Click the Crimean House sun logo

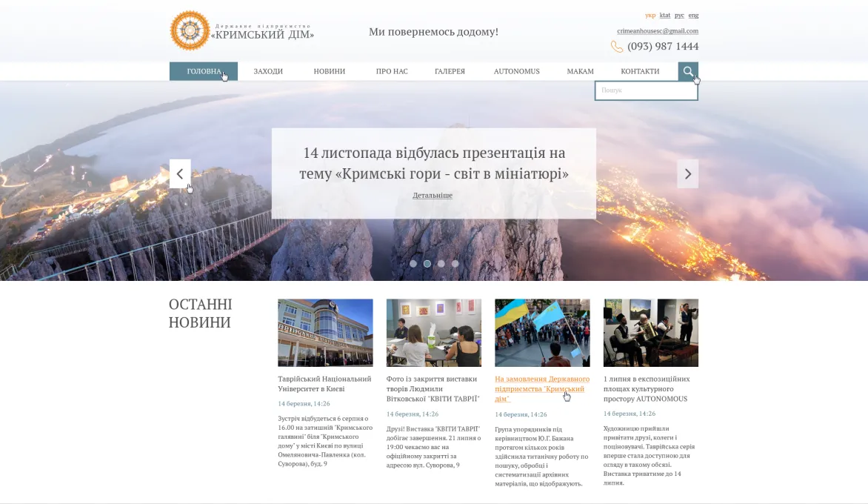click(190, 30)
